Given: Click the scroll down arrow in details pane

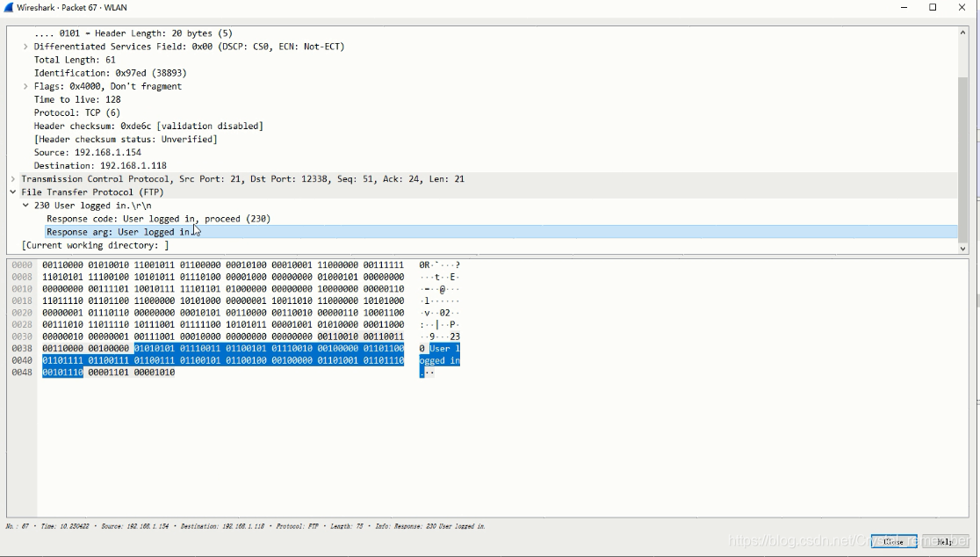Looking at the screenshot, I should tap(962, 249).
